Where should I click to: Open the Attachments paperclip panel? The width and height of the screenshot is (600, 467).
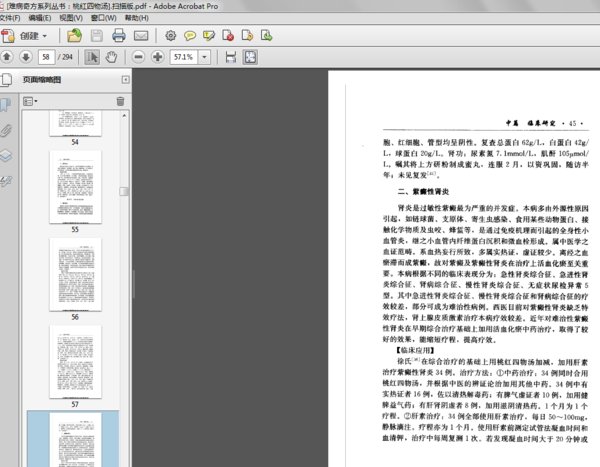coord(7,129)
